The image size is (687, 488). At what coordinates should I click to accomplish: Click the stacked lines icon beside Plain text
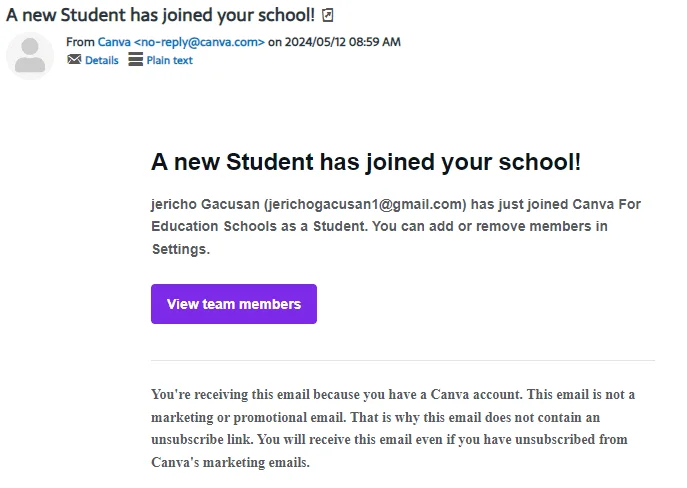click(x=135, y=59)
